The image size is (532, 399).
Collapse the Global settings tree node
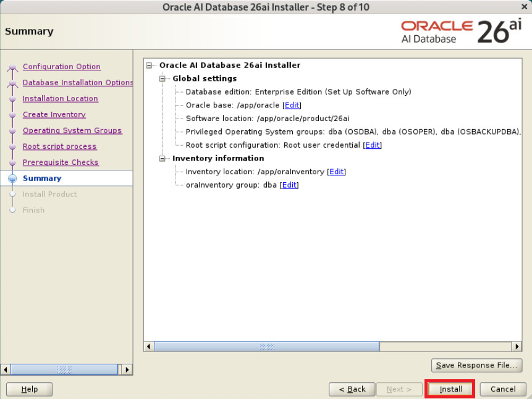[x=162, y=78]
